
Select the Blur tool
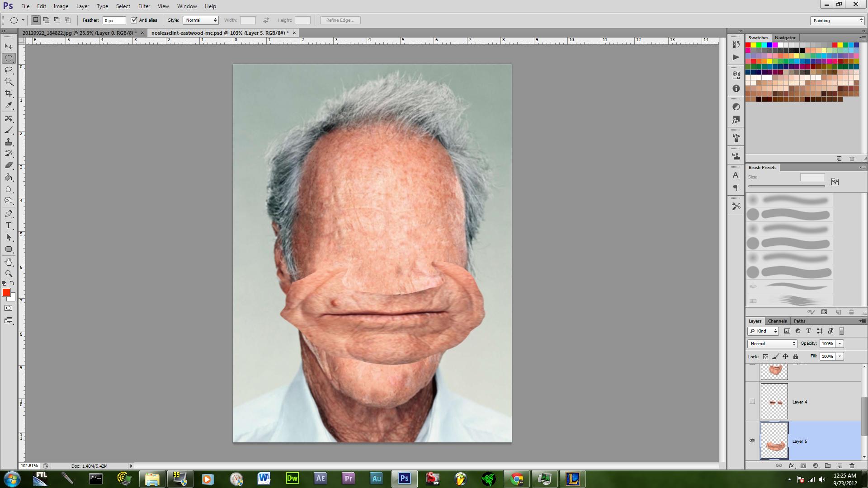(x=9, y=189)
